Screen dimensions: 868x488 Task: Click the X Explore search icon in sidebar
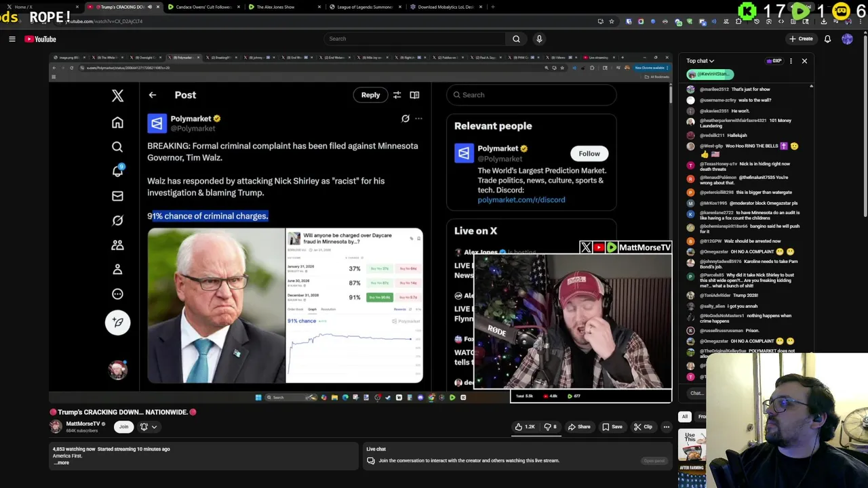pyautogui.click(x=117, y=147)
